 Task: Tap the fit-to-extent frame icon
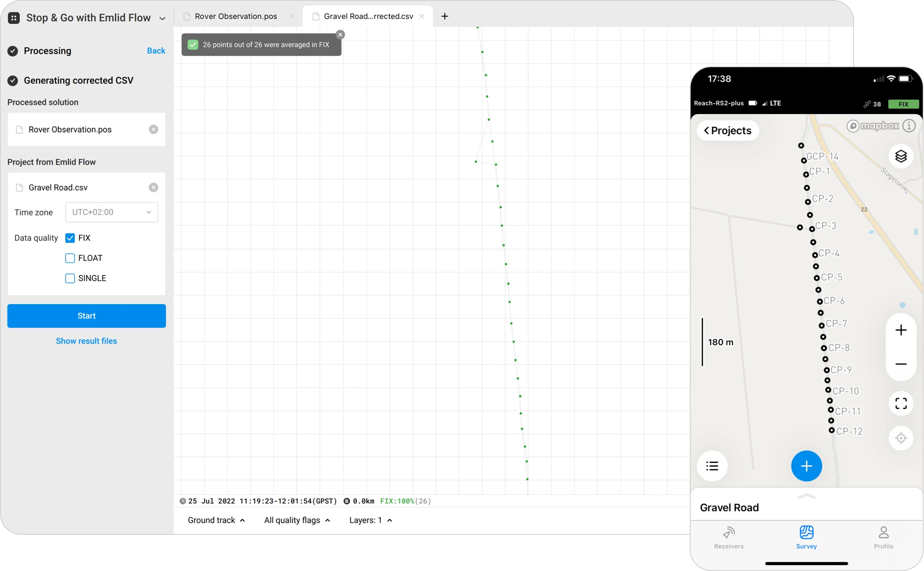(901, 404)
